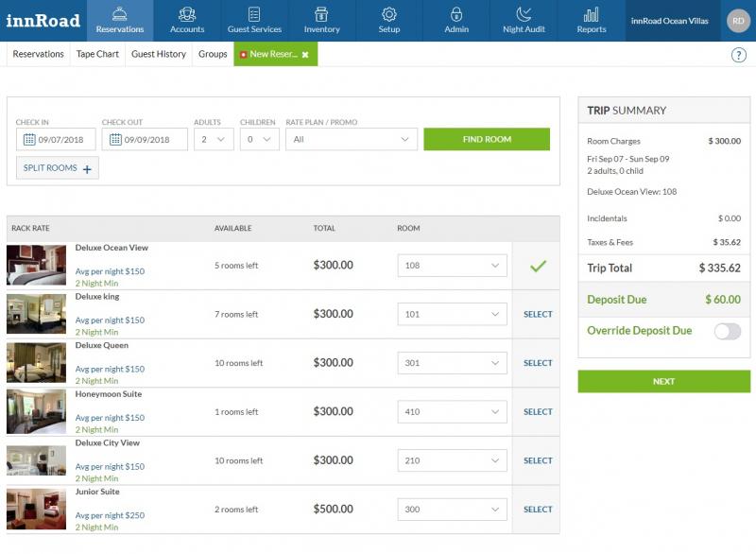Viewport: 756px width, 554px height.
Task: Open the Setup gear icon
Action: pyautogui.click(x=388, y=14)
